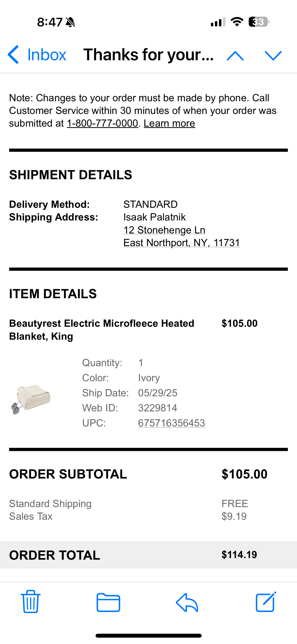This screenshot has width=297, height=644.
Task: Open the move-to-folder icon
Action: (108, 602)
